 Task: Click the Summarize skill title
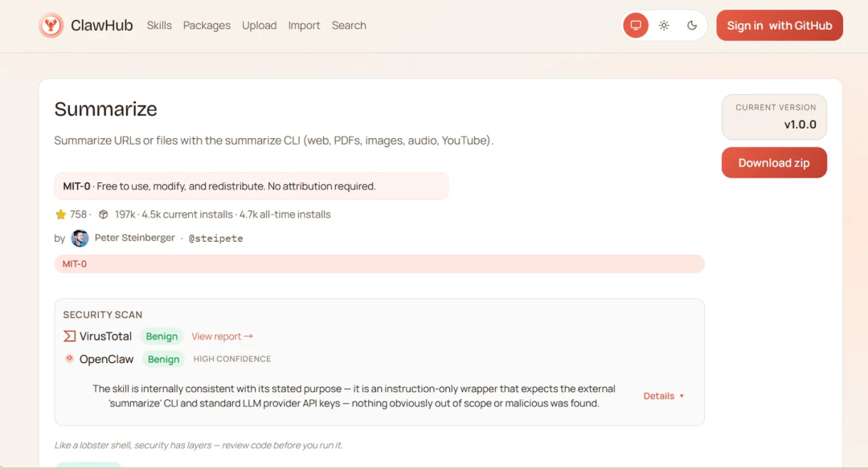106,109
